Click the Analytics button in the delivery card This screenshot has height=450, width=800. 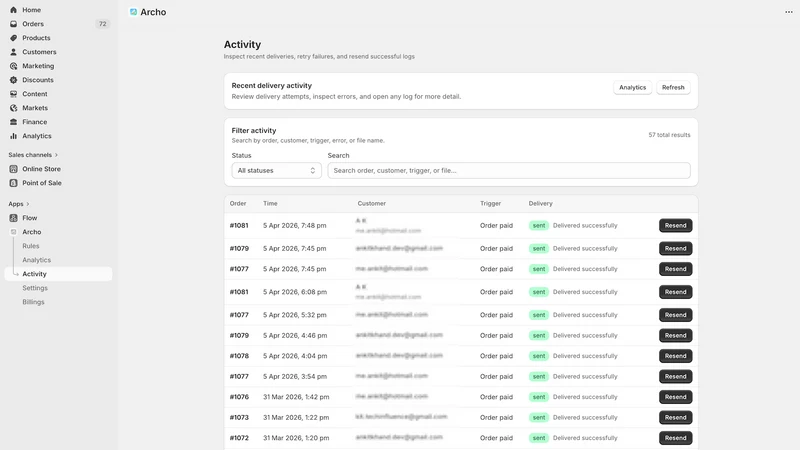point(632,87)
